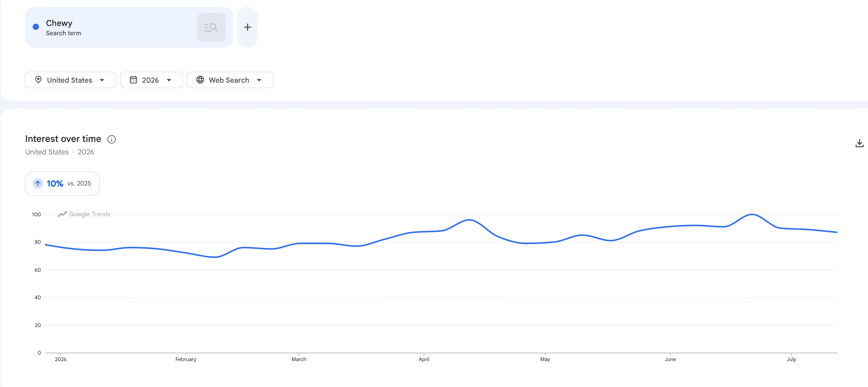Click the June label on the chart axis
868x387 pixels.
pos(670,359)
